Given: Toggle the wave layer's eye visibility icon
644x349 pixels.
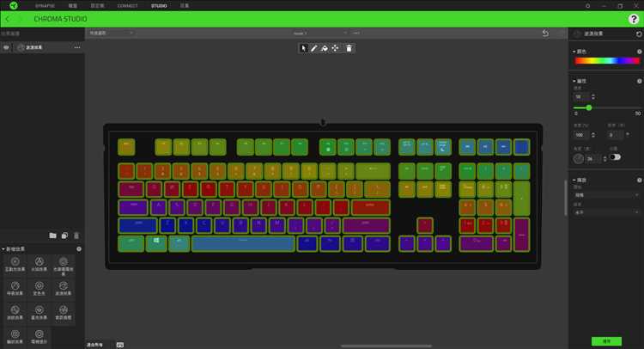Looking at the screenshot, I should [6, 47].
